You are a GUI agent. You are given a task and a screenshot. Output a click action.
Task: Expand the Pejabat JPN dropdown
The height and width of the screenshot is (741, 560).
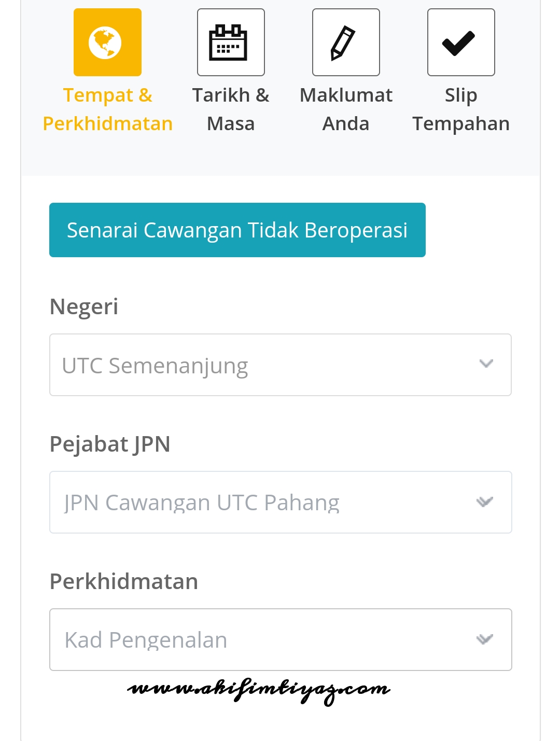[280, 501]
